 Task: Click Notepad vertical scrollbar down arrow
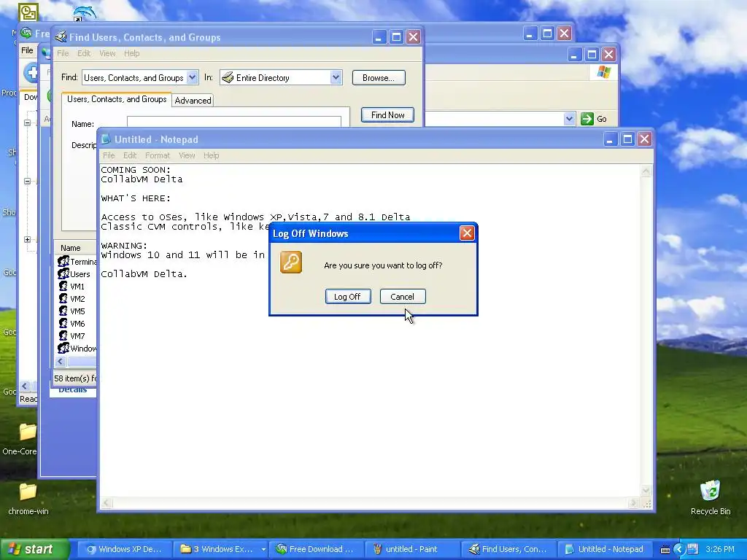(646, 491)
